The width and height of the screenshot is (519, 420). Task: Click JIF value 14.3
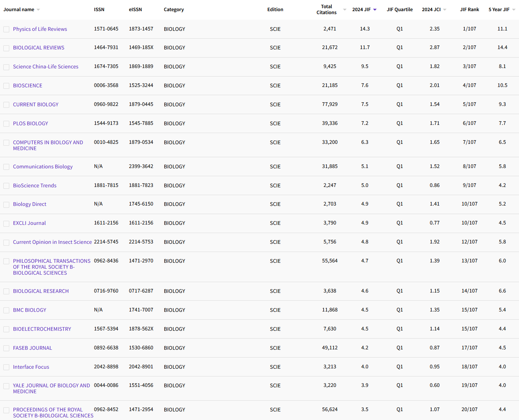coord(365,29)
